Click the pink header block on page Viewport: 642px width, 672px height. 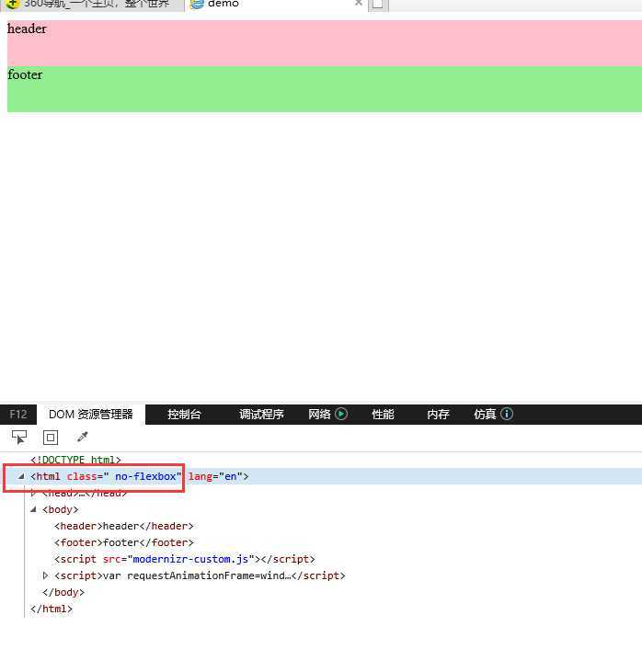(x=325, y=43)
